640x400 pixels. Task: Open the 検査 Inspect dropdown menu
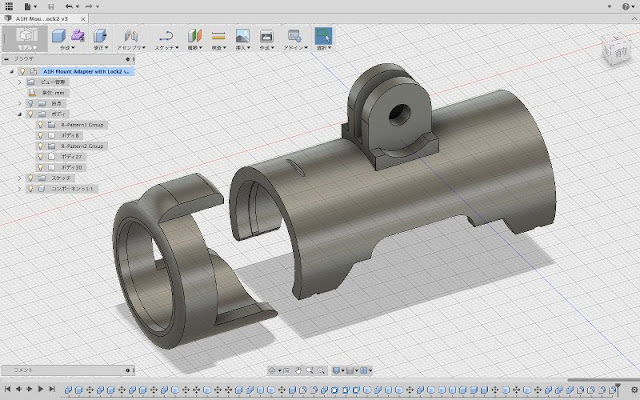click(x=219, y=48)
